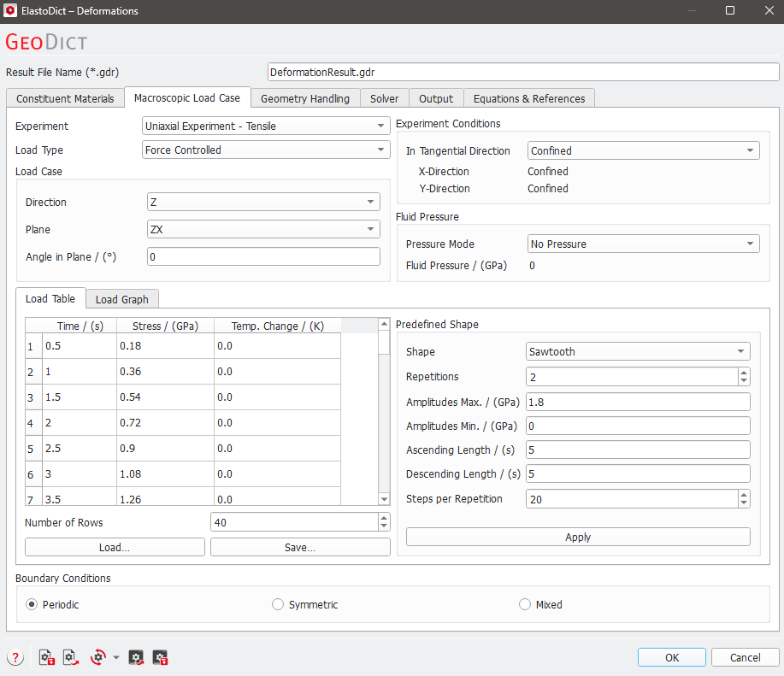Open the Experiment dropdown
This screenshot has height=676, width=784.
pyautogui.click(x=266, y=126)
